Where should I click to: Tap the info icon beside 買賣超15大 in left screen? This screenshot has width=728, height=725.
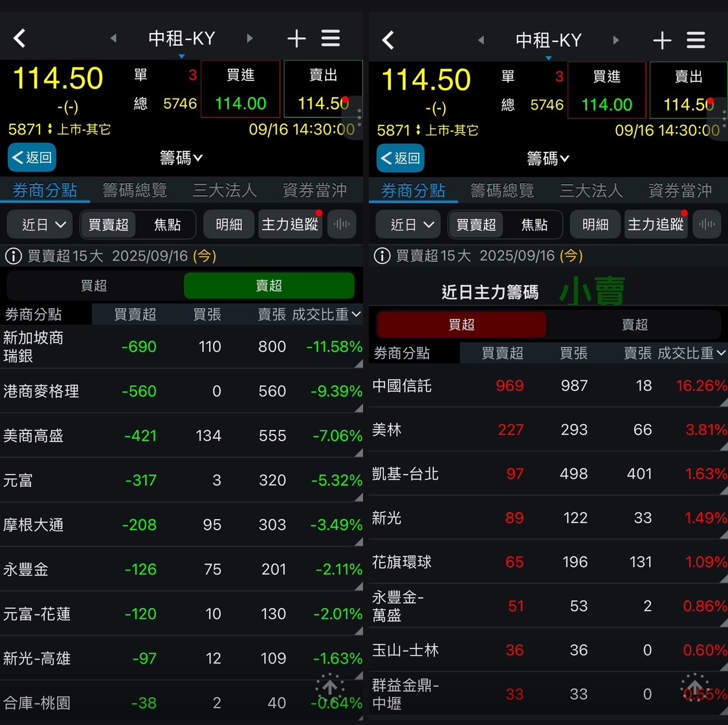[14, 256]
